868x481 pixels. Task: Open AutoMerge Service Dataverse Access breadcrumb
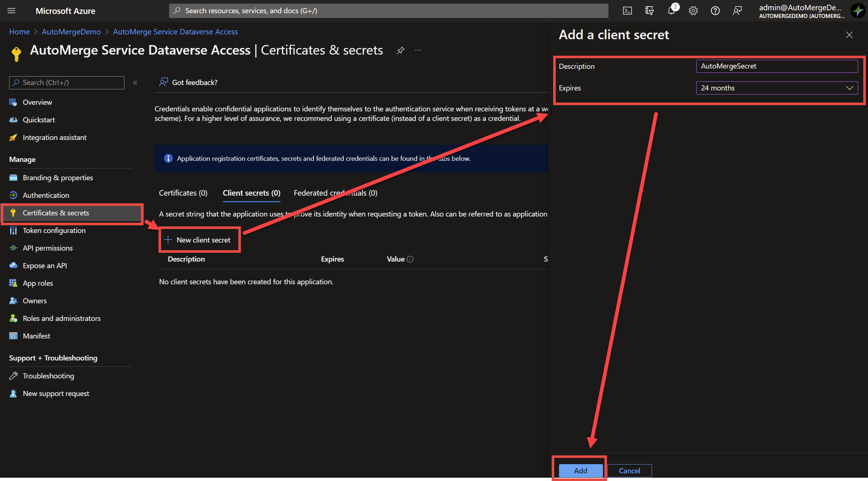175,32
